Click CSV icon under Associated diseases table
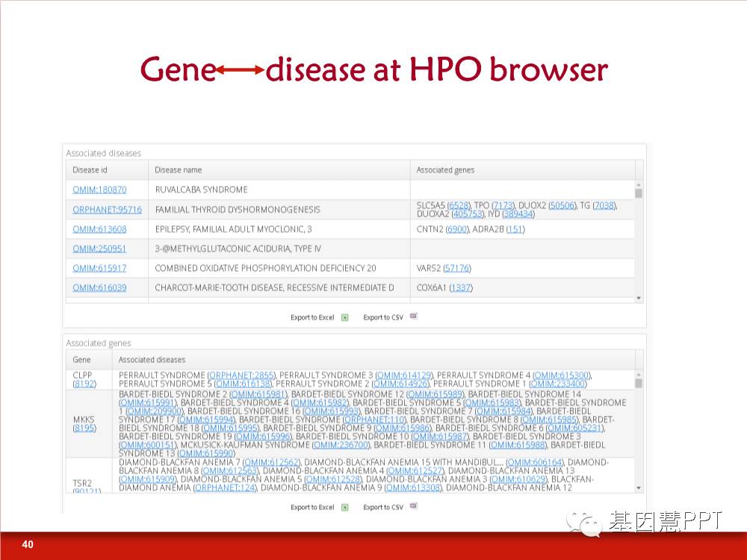 [413, 317]
